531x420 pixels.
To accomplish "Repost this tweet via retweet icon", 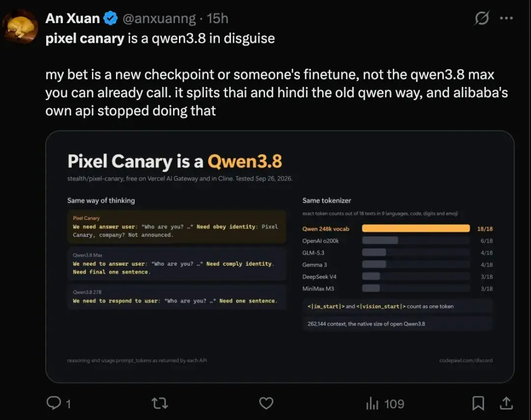I will pyautogui.click(x=159, y=403).
